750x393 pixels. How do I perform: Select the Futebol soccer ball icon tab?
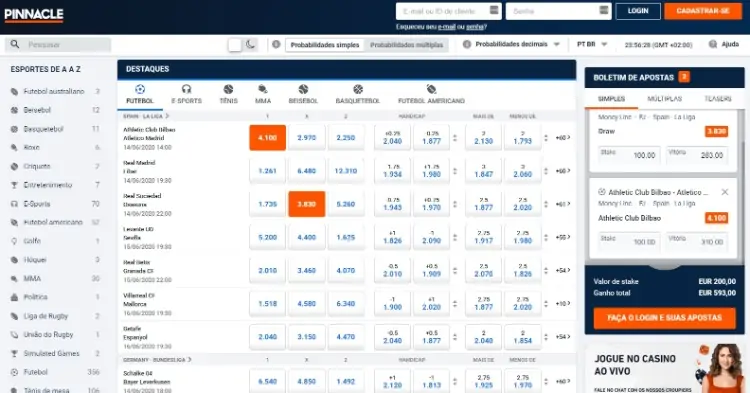coord(140,89)
